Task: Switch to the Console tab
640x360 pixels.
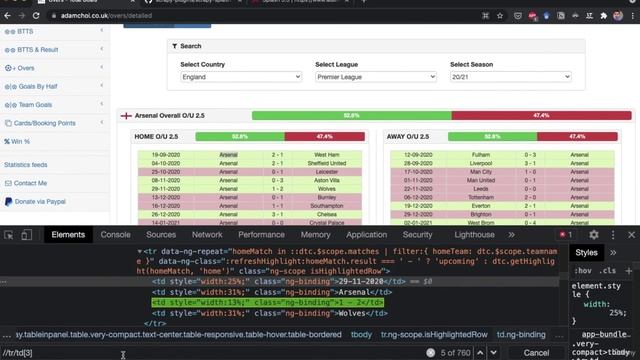Action: (x=116, y=235)
